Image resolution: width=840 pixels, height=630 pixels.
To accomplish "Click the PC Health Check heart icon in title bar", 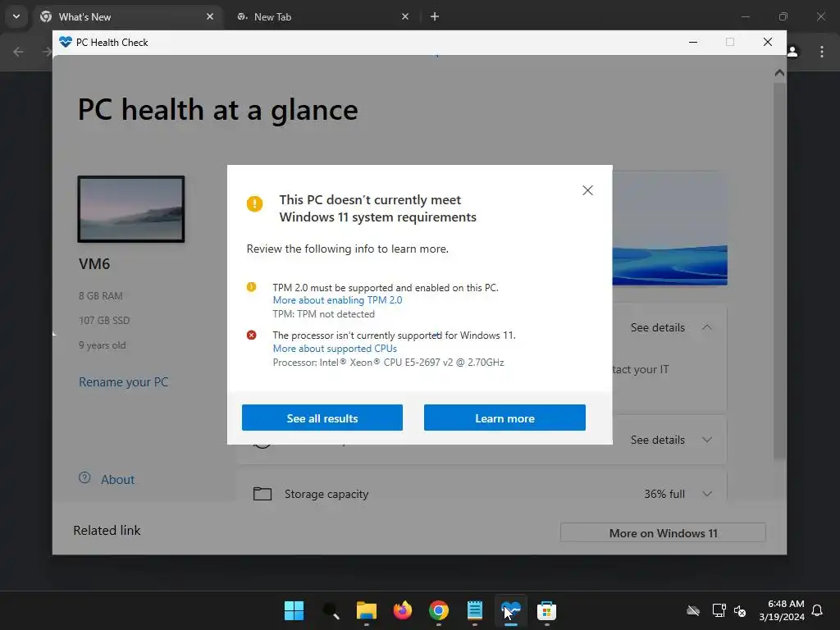I will click(66, 43).
